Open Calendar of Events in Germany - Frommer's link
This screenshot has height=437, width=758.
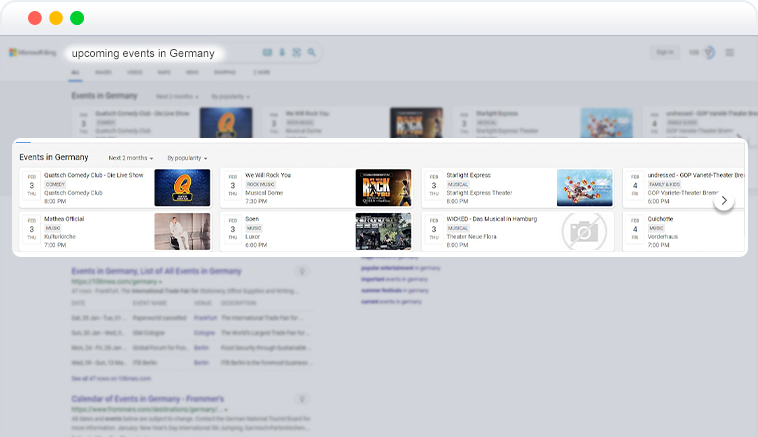[147, 399]
